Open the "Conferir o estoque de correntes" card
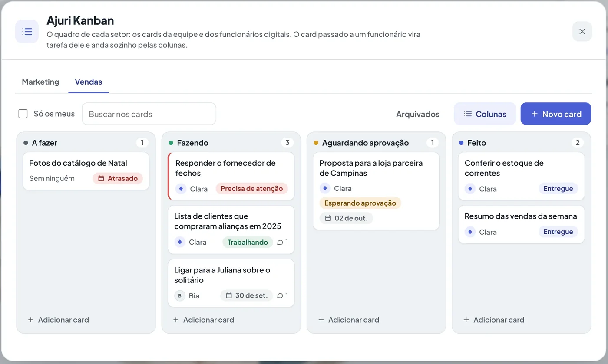 pyautogui.click(x=521, y=176)
